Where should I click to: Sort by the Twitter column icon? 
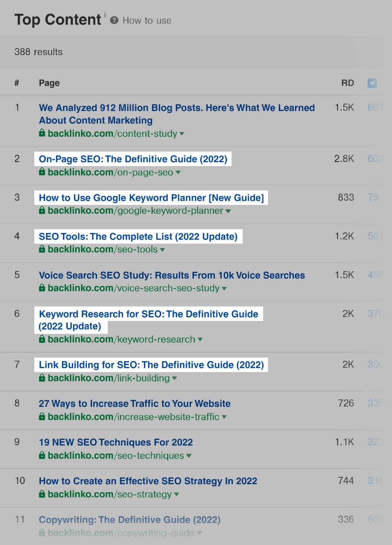point(372,83)
